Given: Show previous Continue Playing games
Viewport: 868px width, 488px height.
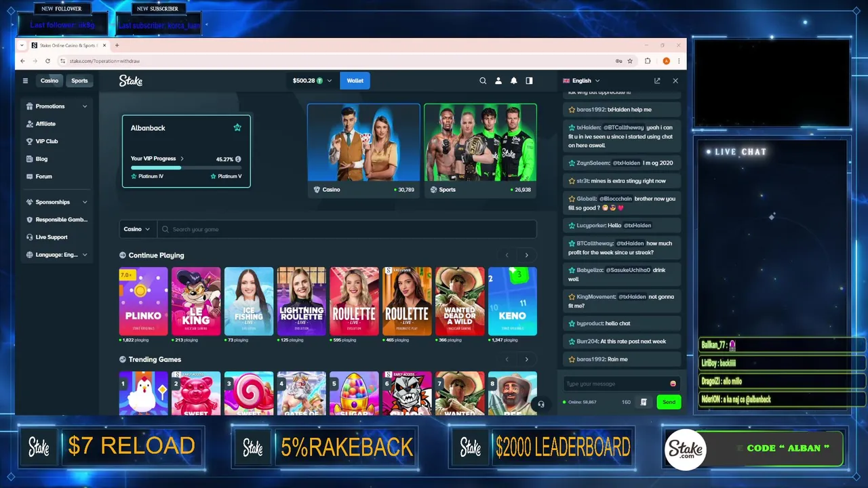Looking at the screenshot, I should click(x=507, y=255).
